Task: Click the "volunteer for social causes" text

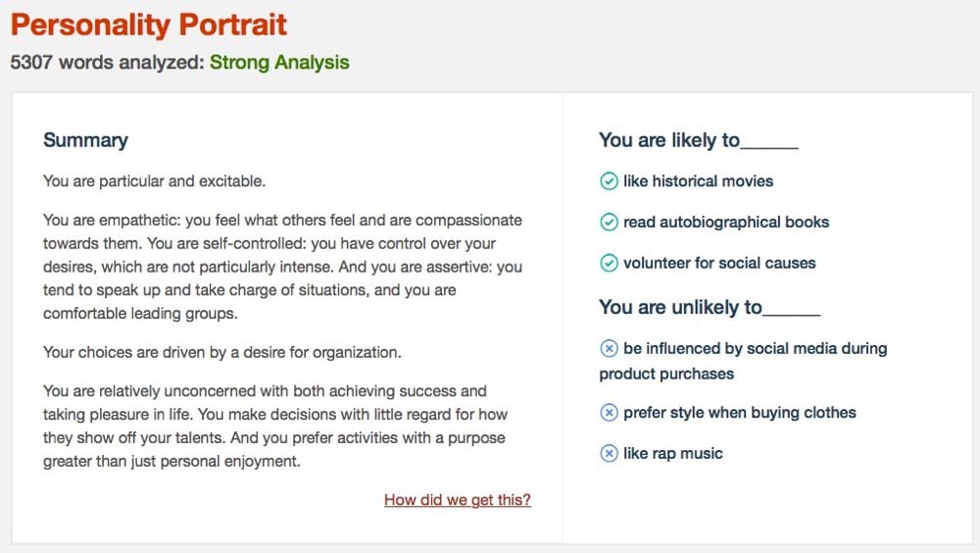Action: tap(719, 263)
